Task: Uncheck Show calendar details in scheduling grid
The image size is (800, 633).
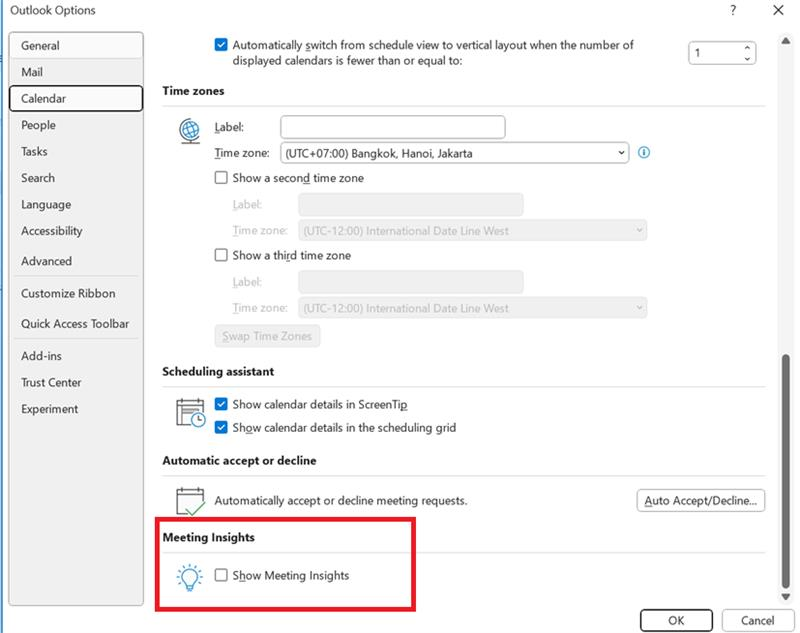Action: pos(221,427)
